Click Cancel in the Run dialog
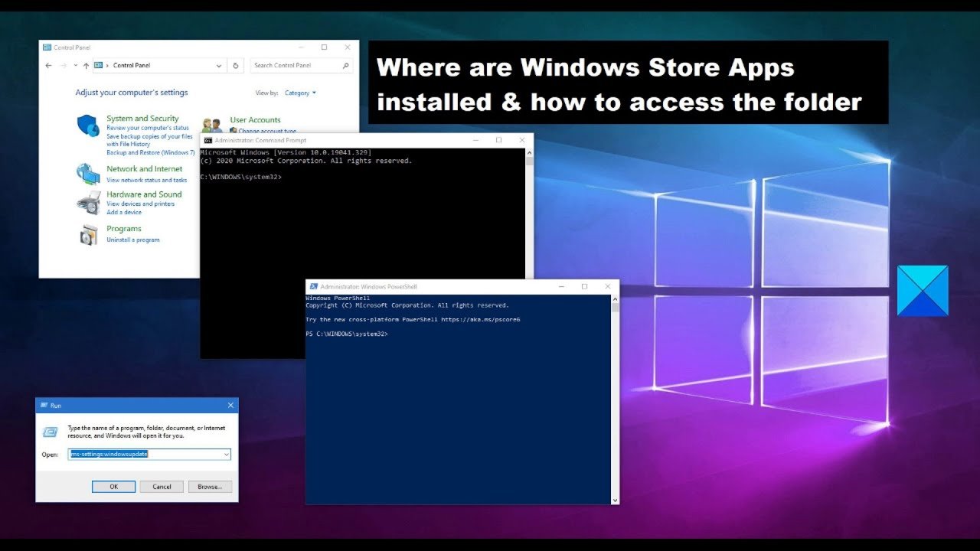 point(162,487)
